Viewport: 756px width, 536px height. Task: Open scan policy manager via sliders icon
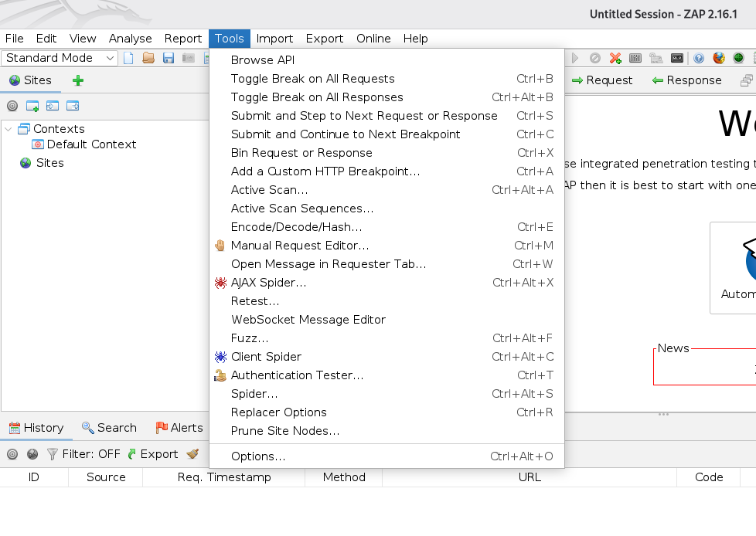(x=635, y=58)
